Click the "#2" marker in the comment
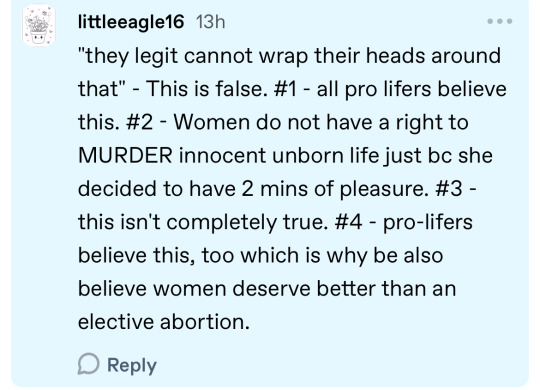This screenshot has height=390, width=540. click(139, 122)
